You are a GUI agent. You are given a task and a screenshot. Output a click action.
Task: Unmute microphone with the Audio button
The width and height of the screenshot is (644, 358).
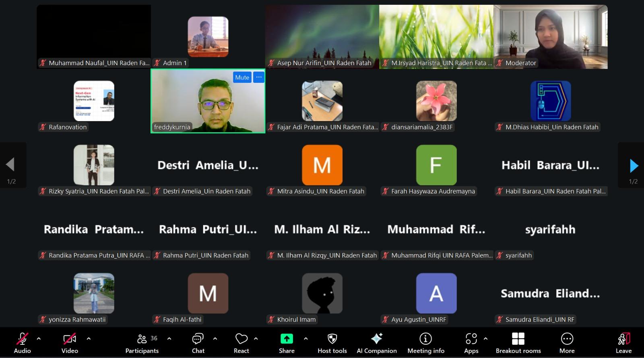click(22, 343)
